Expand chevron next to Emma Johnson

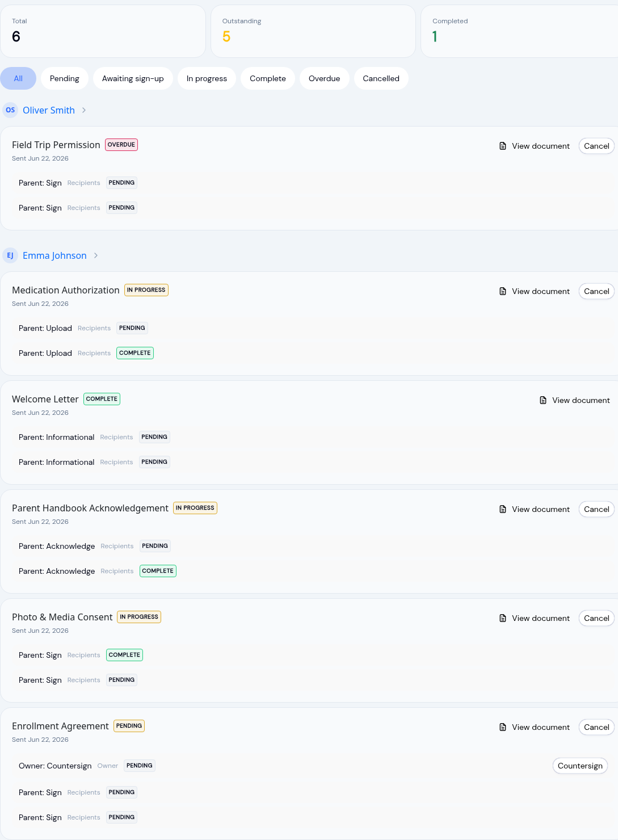click(x=96, y=255)
